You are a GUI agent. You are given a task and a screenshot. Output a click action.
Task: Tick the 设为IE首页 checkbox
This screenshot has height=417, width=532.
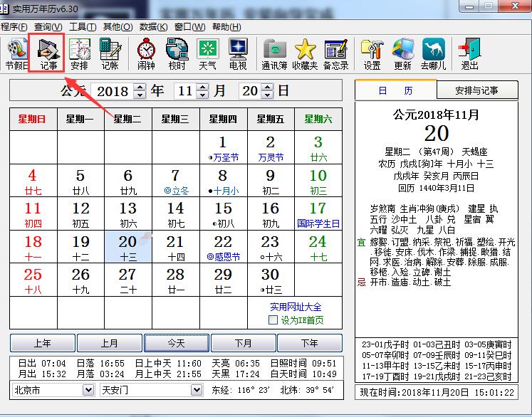(x=273, y=320)
